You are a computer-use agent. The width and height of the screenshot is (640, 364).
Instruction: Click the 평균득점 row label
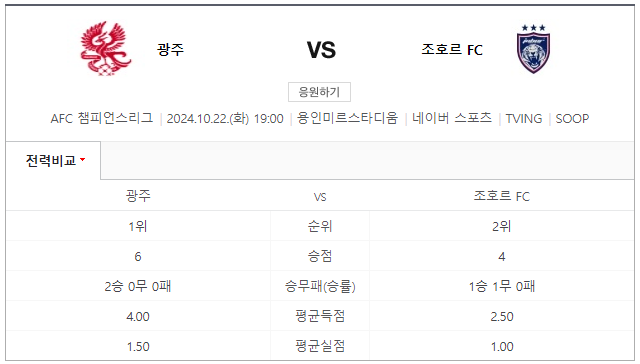[320, 316]
